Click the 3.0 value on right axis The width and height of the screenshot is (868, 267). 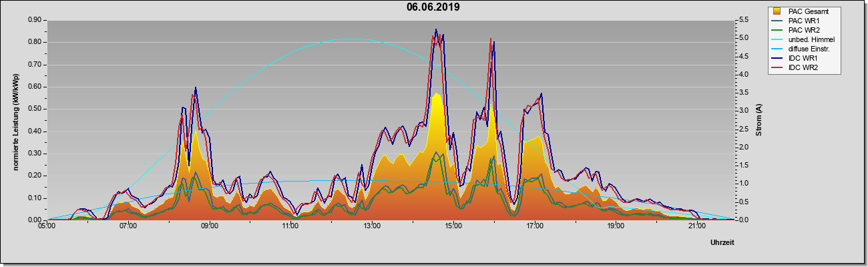click(742, 111)
